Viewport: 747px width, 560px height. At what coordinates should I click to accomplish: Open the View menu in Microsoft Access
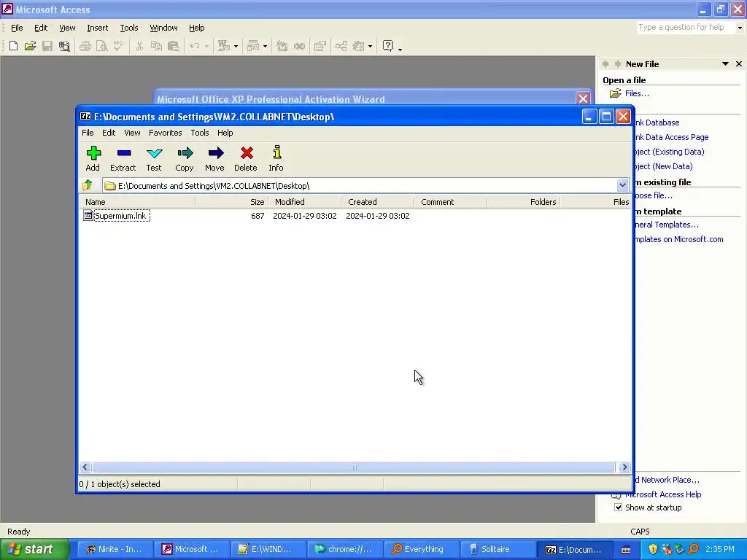(67, 28)
